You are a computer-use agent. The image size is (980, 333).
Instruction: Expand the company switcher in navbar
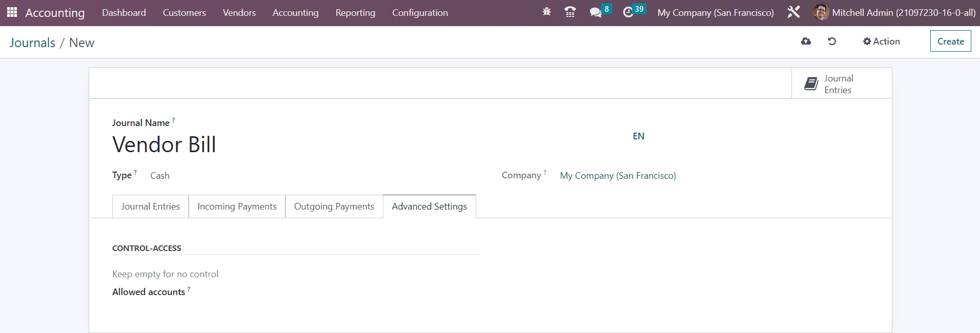click(716, 12)
